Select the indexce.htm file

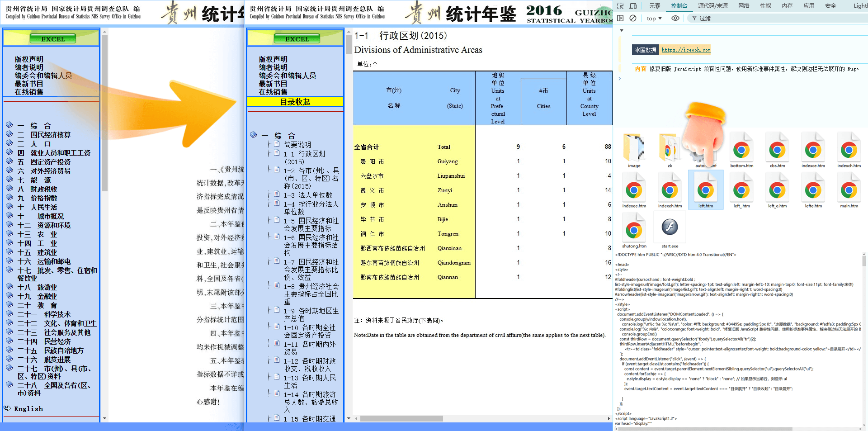813,151
